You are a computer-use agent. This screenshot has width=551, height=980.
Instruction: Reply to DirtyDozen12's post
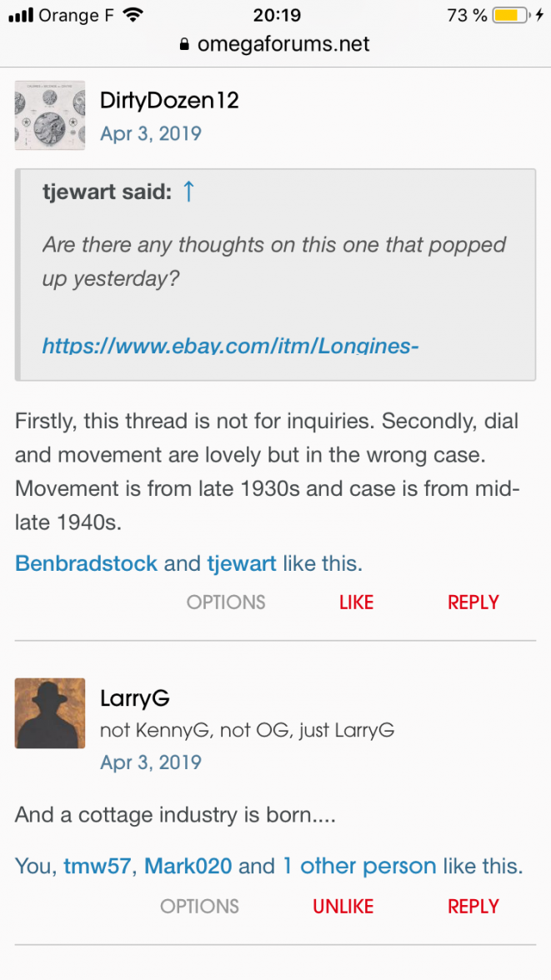tap(473, 602)
